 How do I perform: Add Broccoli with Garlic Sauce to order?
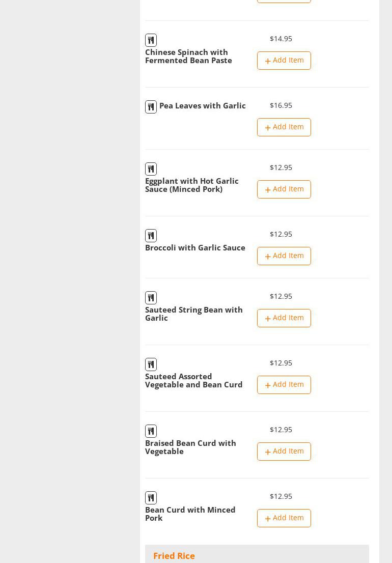[x=284, y=256]
